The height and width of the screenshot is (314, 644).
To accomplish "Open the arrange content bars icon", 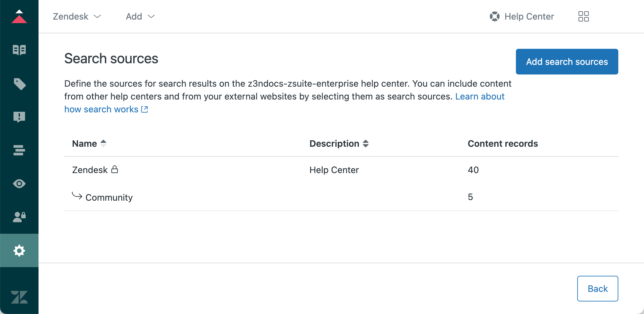I will tap(19, 150).
